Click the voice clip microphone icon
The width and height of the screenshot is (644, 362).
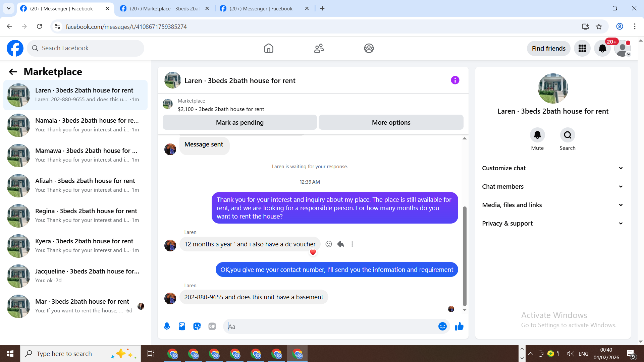(167, 326)
